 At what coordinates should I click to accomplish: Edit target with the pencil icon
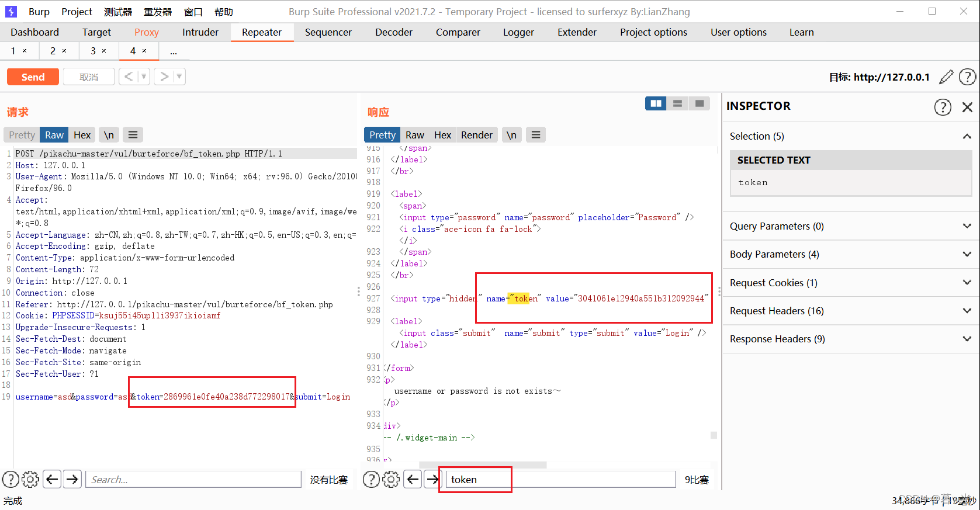point(946,77)
